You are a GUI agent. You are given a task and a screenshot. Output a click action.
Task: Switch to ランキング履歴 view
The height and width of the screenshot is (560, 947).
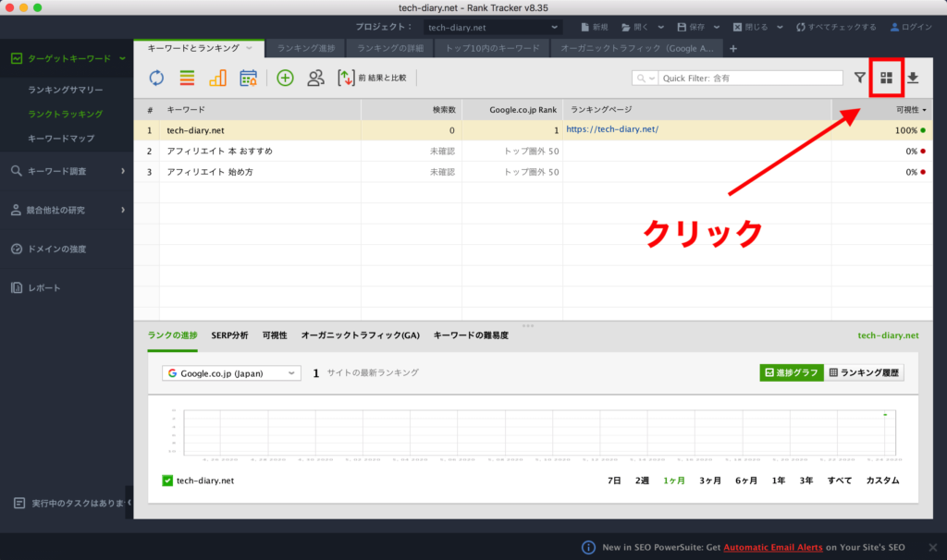point(864,372)
